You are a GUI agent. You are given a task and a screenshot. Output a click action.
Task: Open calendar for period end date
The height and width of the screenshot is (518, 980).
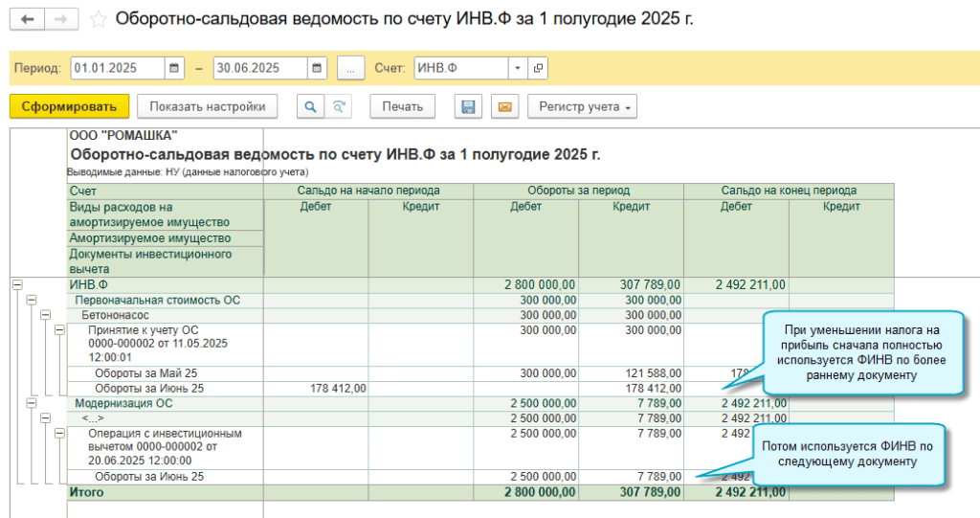pyautogui.click(x=317, y=68)
